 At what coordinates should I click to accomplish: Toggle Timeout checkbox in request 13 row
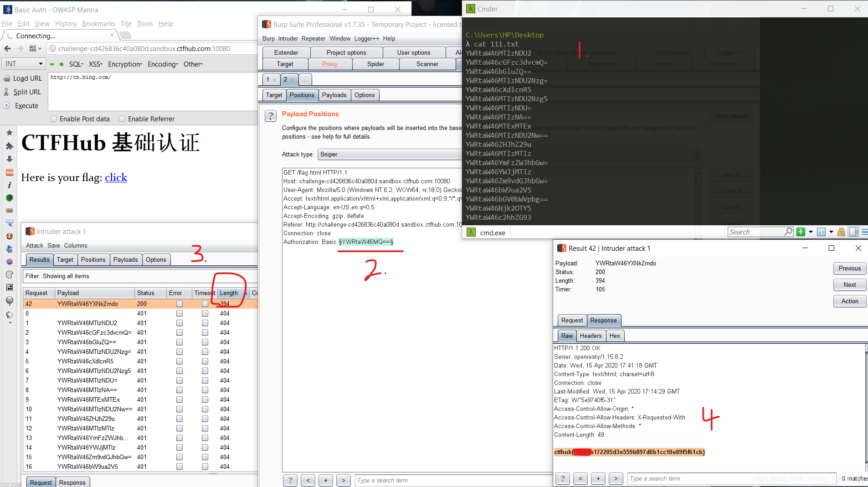tap(205, 438)
